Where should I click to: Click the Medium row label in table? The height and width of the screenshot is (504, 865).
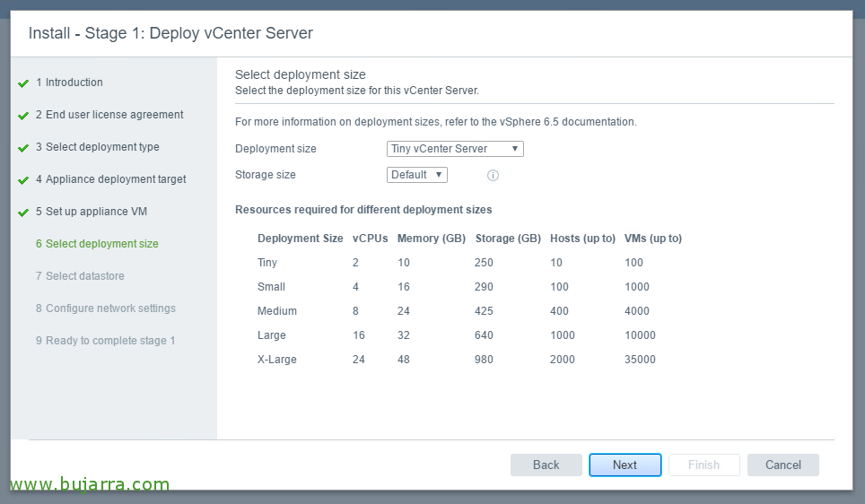(277, 311)
